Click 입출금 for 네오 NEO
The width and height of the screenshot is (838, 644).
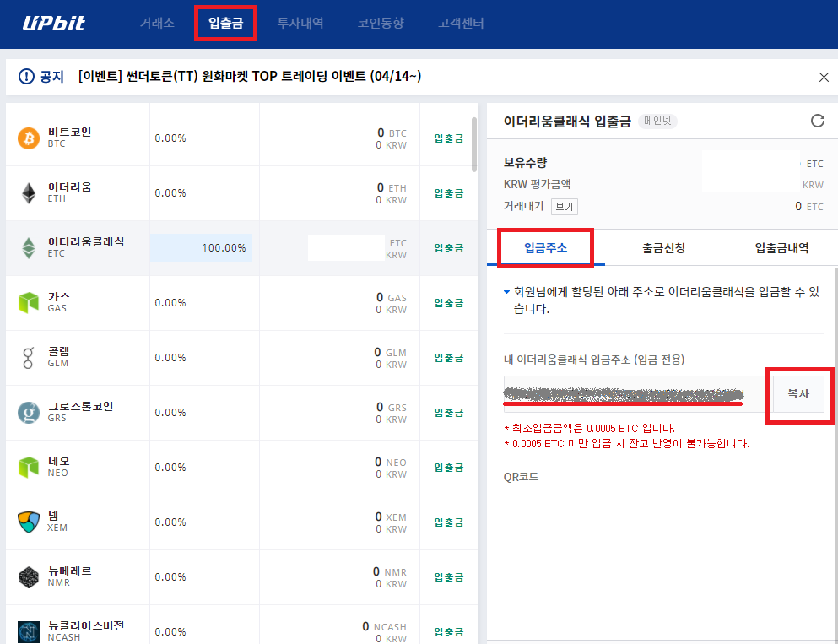448,468
